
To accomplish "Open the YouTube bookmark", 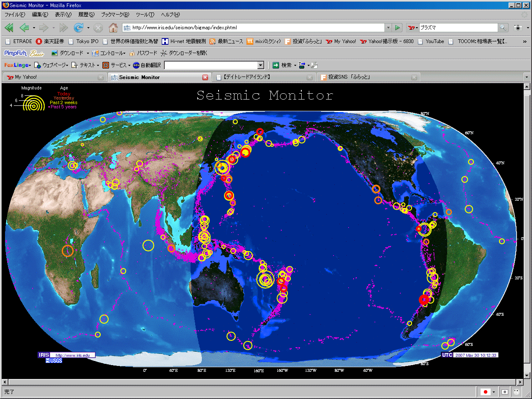I will pos(435,41).
